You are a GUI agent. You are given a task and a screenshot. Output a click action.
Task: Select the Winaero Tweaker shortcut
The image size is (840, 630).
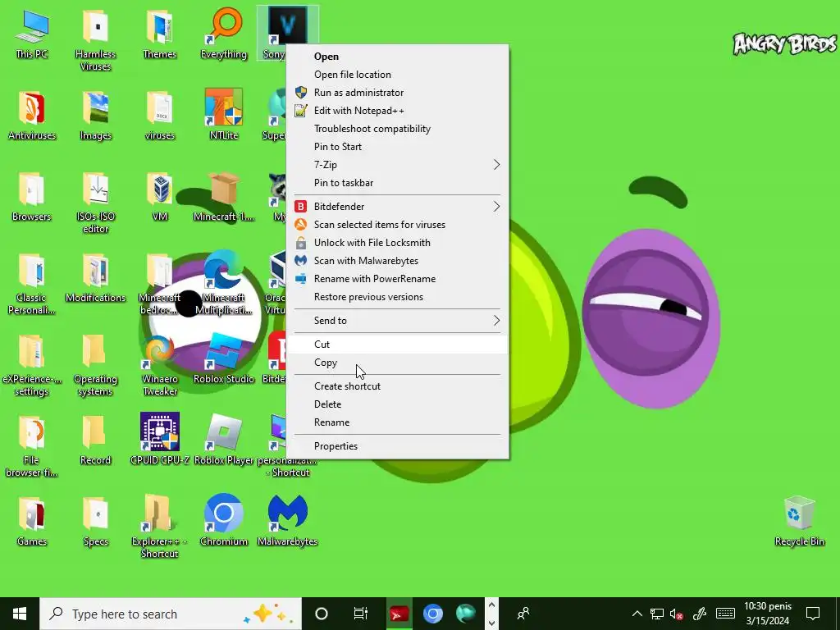[x=160, y=364]
